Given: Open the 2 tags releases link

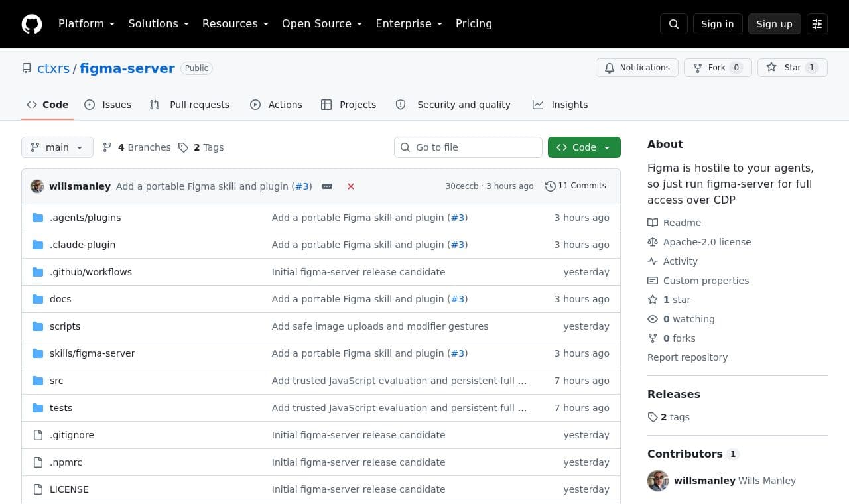Looking at the screenshot, I should pyautogui.click(x=669, y=417).
